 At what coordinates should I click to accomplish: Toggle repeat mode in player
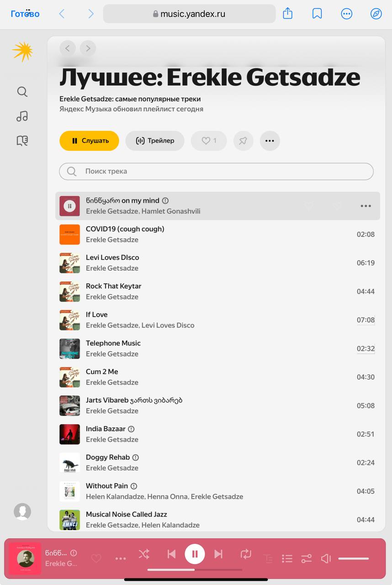click(x=246, y=554)
